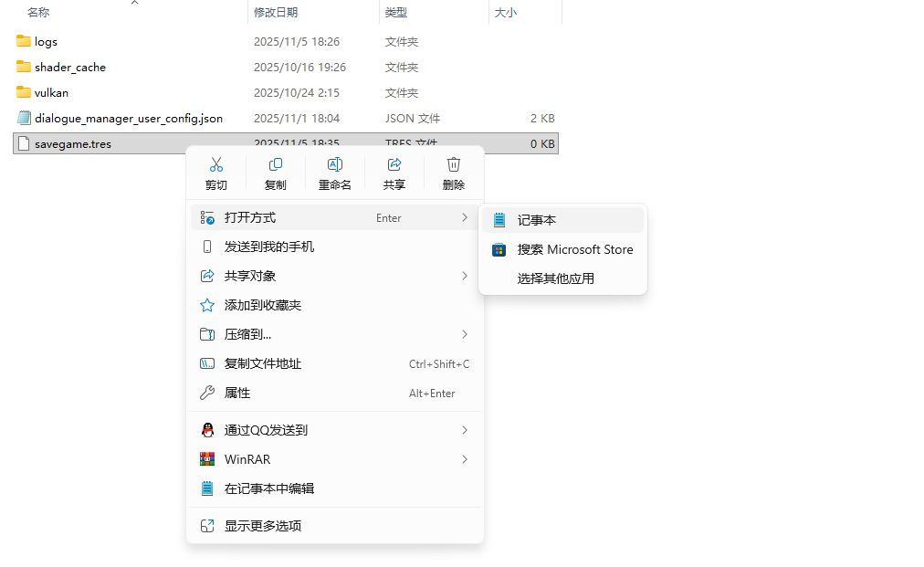
Task: Open 属性 from the context menu
Action: 335,394
